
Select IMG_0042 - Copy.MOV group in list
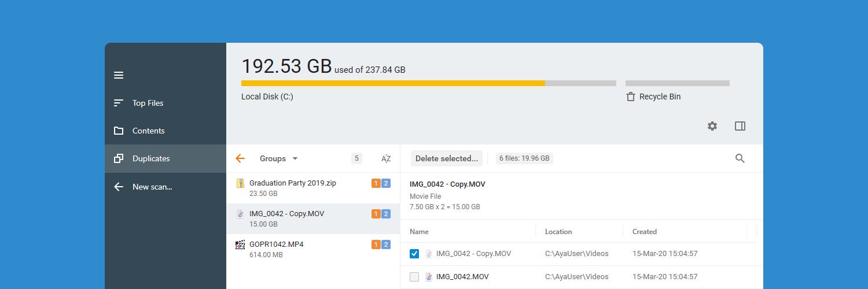tap(313, 218)
